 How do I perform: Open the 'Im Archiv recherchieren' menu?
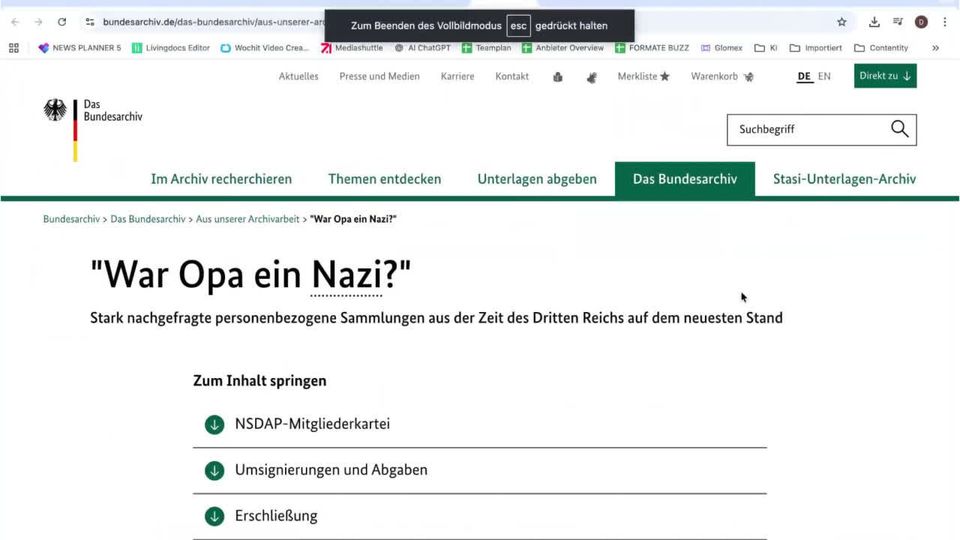[x=221, y=179]
